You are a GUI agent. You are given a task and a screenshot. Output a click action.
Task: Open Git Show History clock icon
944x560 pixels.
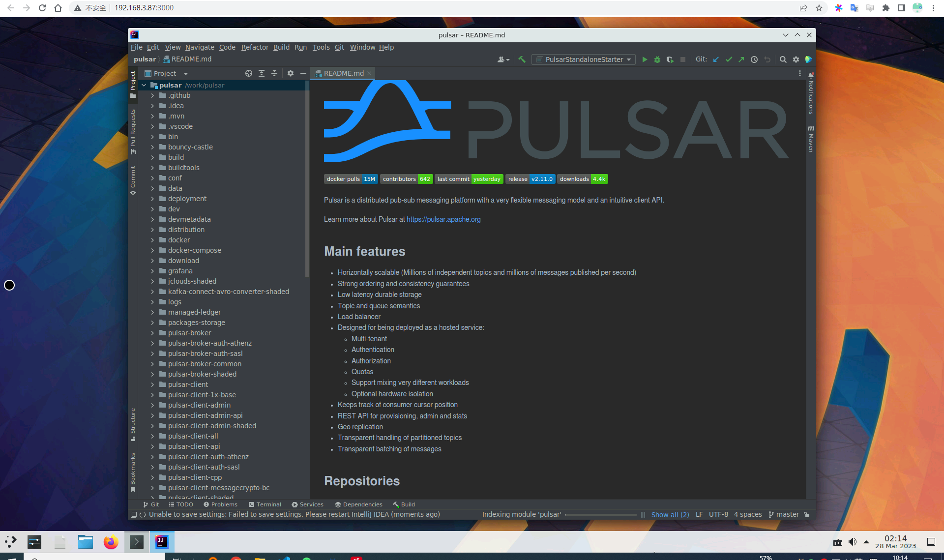(754, 59)
